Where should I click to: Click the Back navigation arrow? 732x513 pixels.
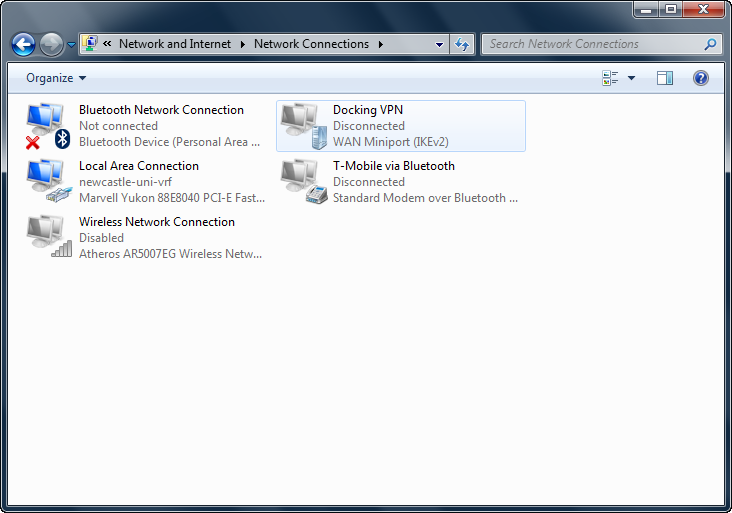(24, 44)
